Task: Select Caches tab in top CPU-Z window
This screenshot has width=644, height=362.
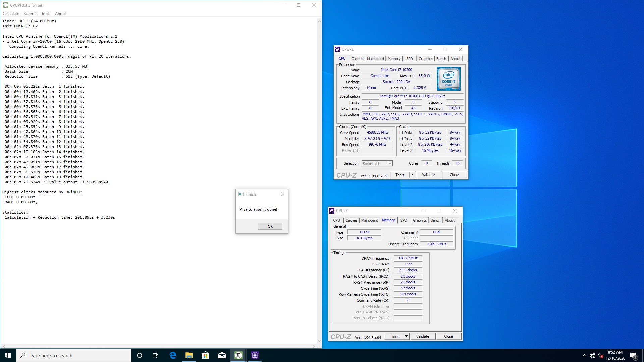Action: coord(357,59)
